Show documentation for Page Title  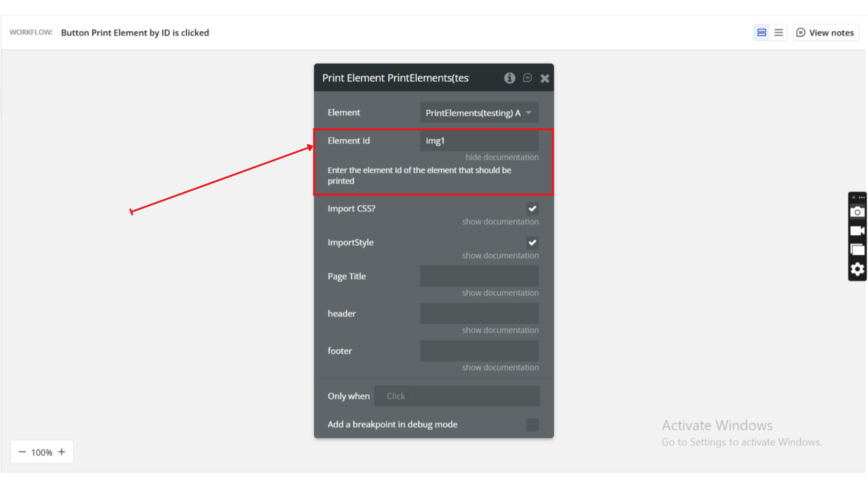click(x=500, y=293)
